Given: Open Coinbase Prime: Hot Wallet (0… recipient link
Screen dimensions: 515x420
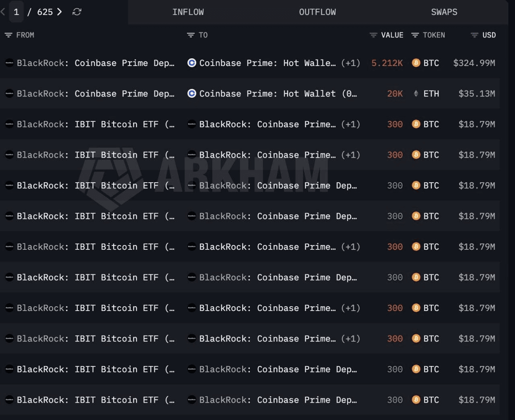Looking at the screenshot, I should (x=278, y=94).
